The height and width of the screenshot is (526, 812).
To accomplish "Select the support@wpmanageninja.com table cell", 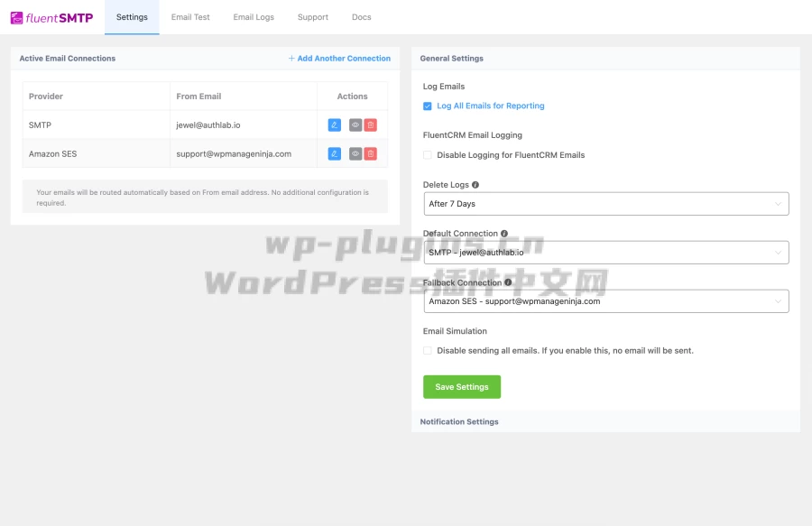I will click(x=244, y=153).
